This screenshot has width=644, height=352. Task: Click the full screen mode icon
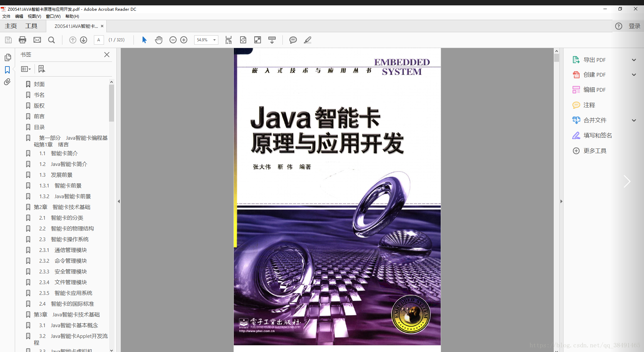(258, 40)
